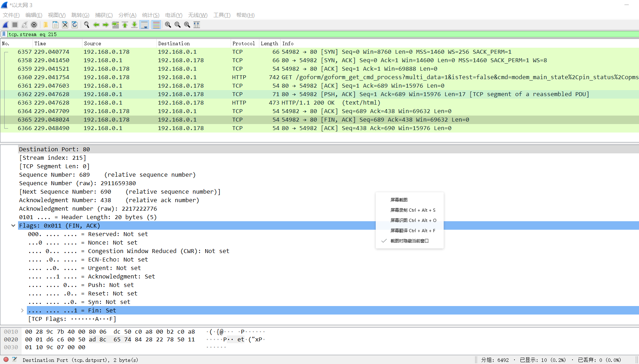Image resolution: width=639 pixels, height=364 pixels.
Task: Open the 分析(A) menu
Action: coord(127,15)
